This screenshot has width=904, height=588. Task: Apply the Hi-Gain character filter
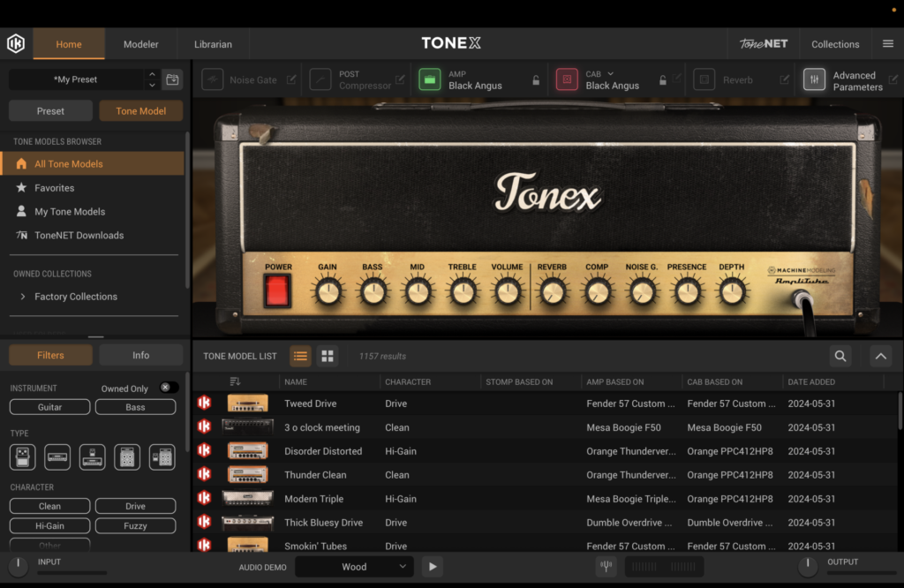(49, 526)
